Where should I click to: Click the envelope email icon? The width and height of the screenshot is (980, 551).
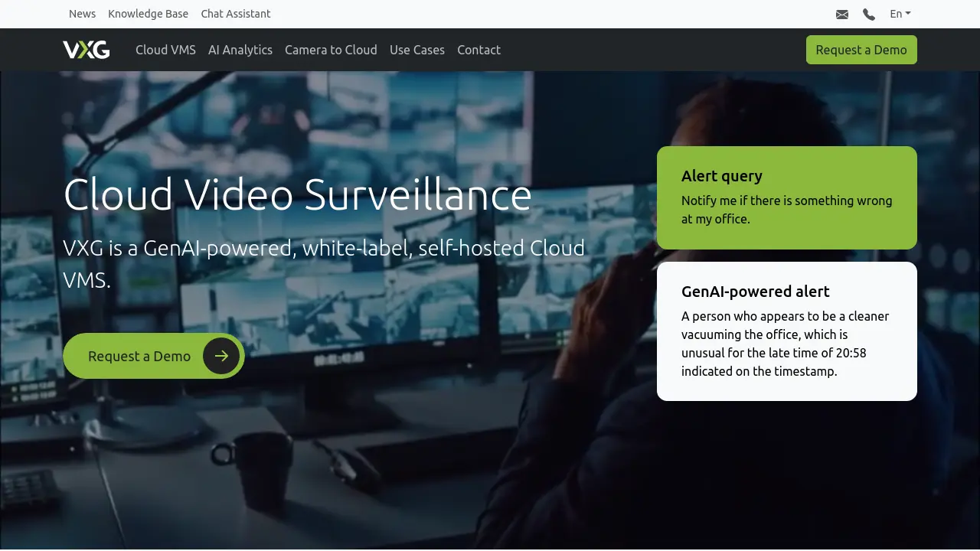tap(842, 15)
